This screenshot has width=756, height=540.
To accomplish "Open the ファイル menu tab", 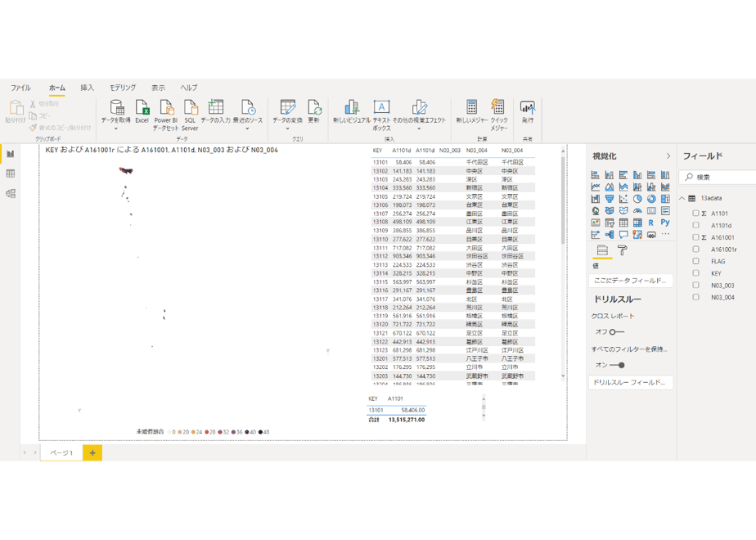I will 20,88.
